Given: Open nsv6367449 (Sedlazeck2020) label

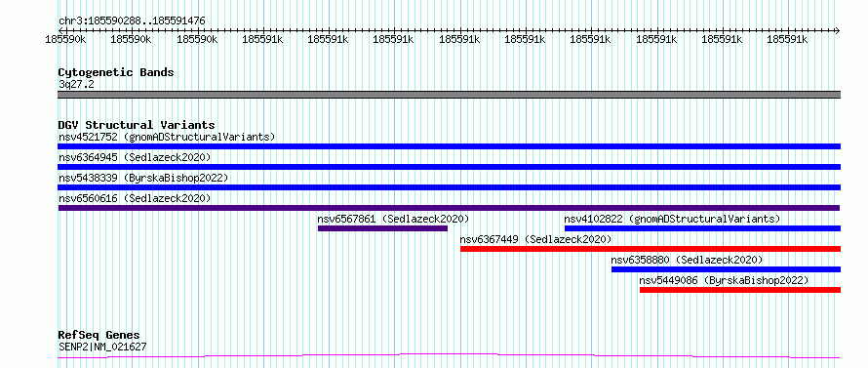Looking at the screenshot, I should pos(535,239).
